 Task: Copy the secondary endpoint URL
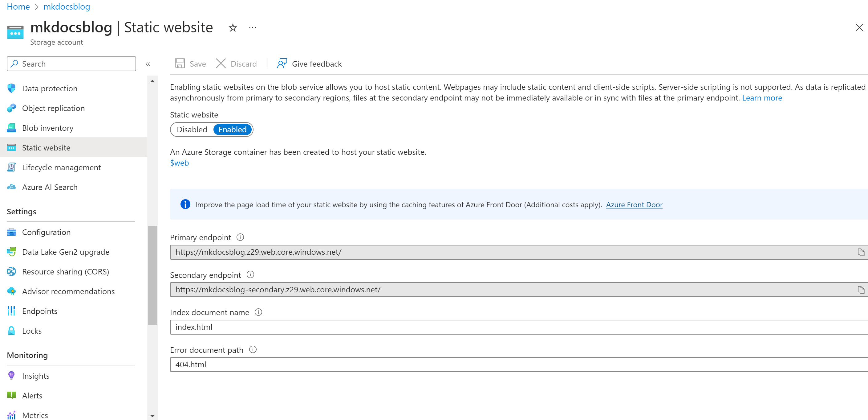pyautogui.click(x=861, y=290)
